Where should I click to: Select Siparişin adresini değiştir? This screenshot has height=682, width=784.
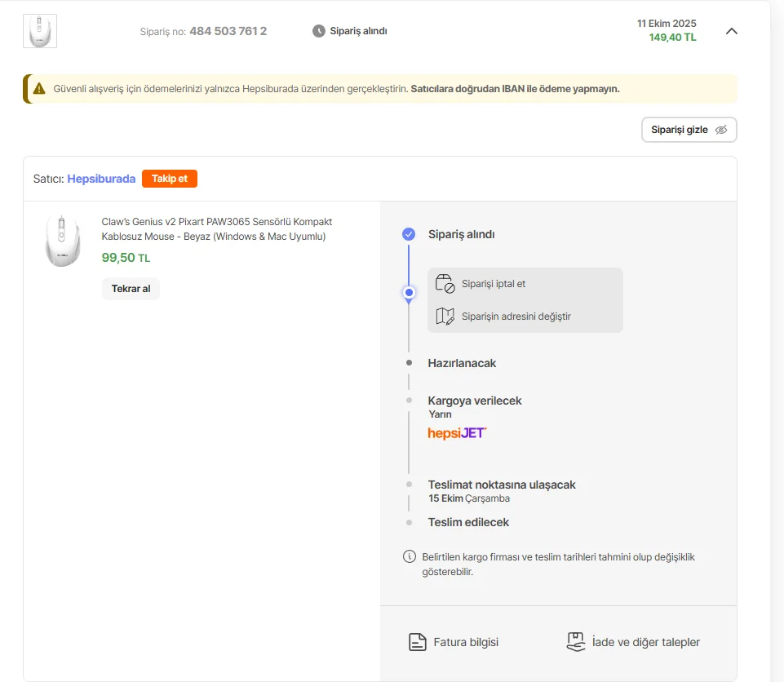516,317
